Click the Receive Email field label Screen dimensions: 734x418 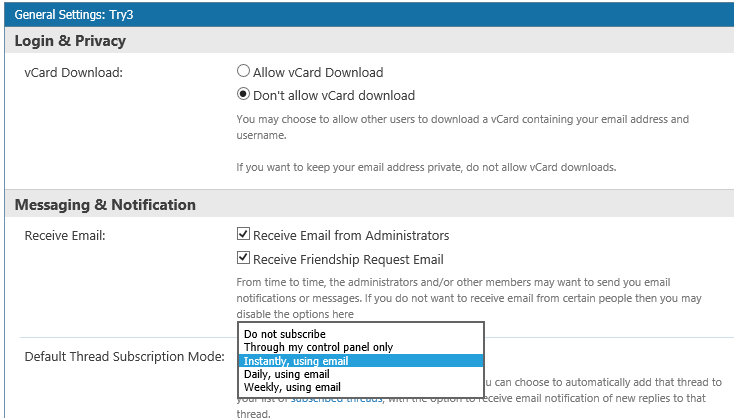click(x=65, y=235)
